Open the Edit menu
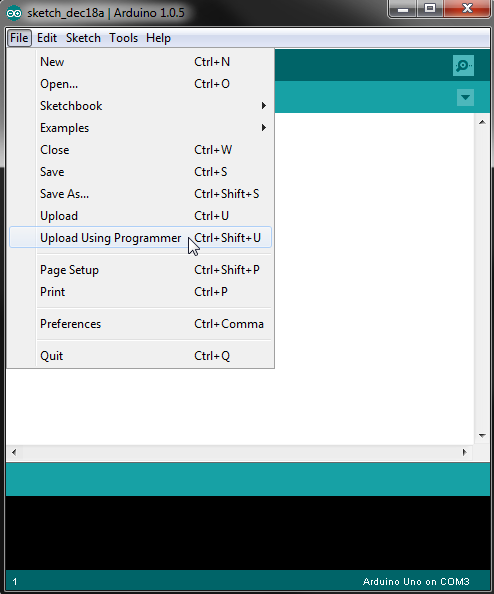Image resolution: width=494 pixels, height=594 pixels. (x=47, y=38)
